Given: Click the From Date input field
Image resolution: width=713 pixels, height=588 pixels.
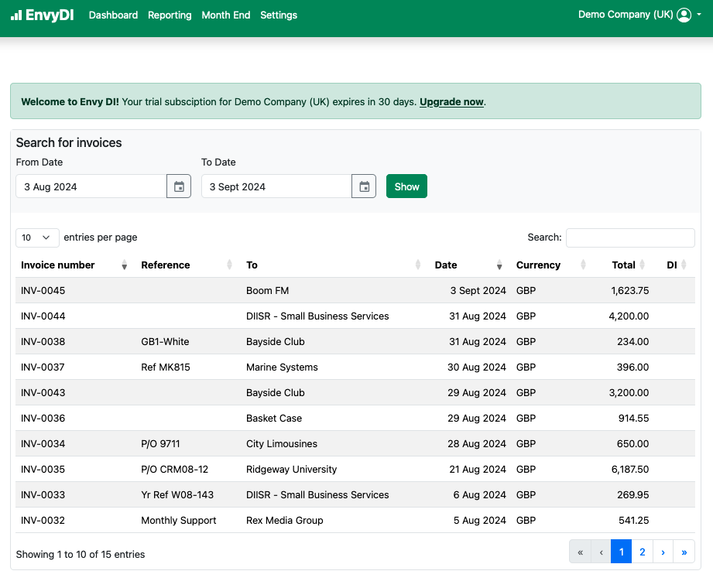Looking at the screenshot, I should pos(91,186).
